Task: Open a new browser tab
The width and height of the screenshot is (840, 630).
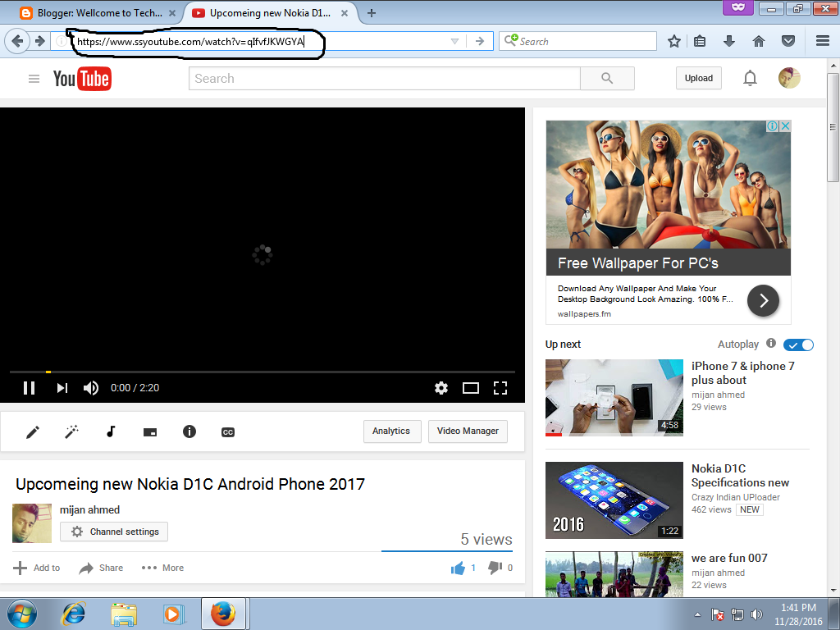Action: (x=372, y=13)
